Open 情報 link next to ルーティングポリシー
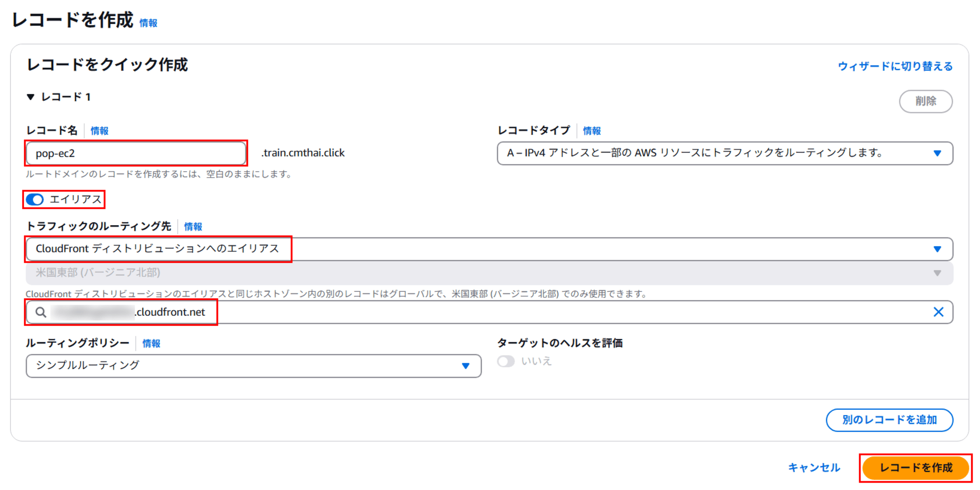This screenshot has width=980, height=490. point(151,344)
